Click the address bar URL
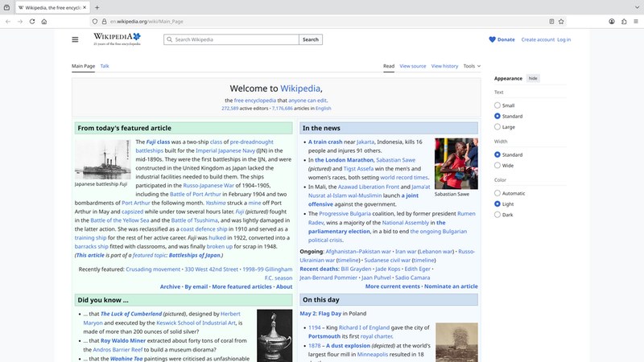 click(x=147, y=22)
